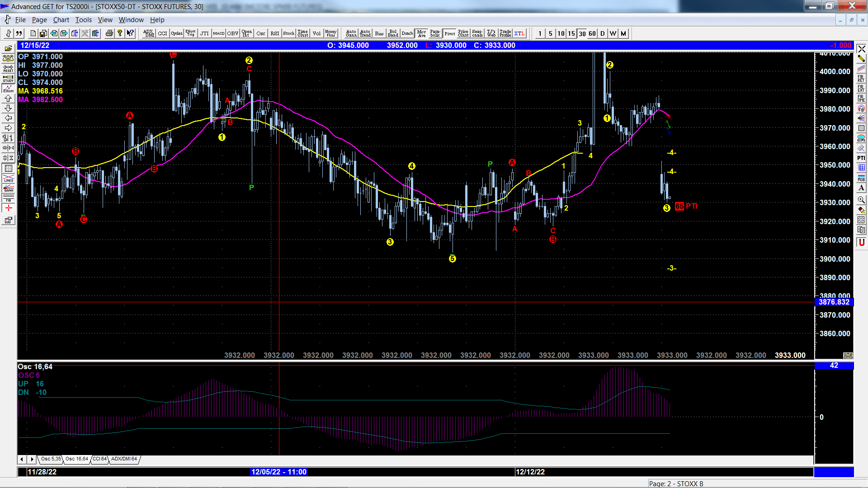Screen dimensions: 868x488
Task: Click the red crosshair cursor tool
Action: click(x=8, y=208)
